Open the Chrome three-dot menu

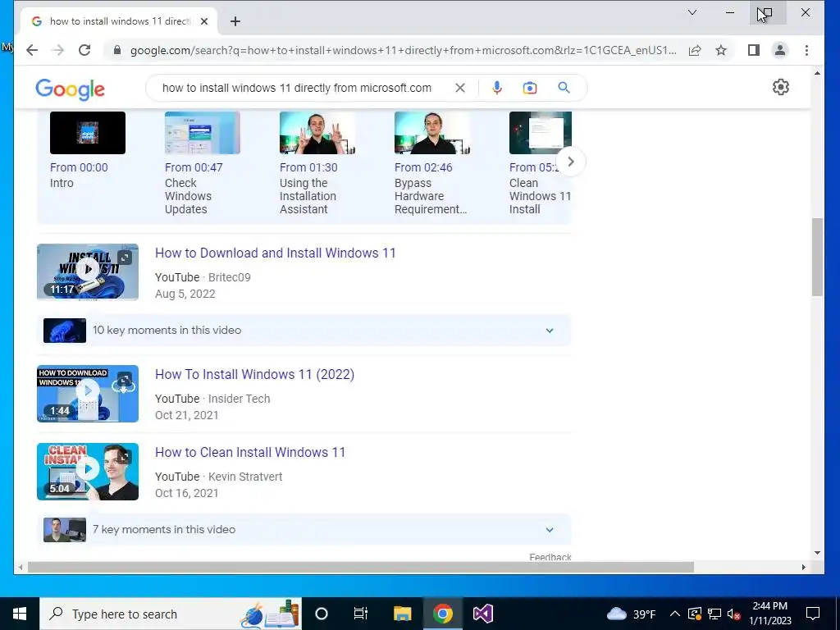[x=806, y=50]
